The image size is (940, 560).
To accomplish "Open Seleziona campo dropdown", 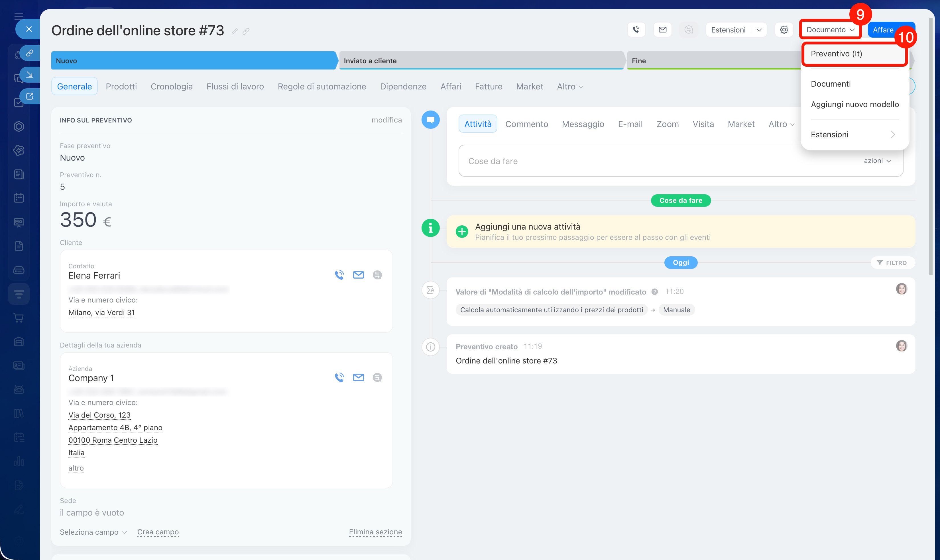I will [93, 532].
